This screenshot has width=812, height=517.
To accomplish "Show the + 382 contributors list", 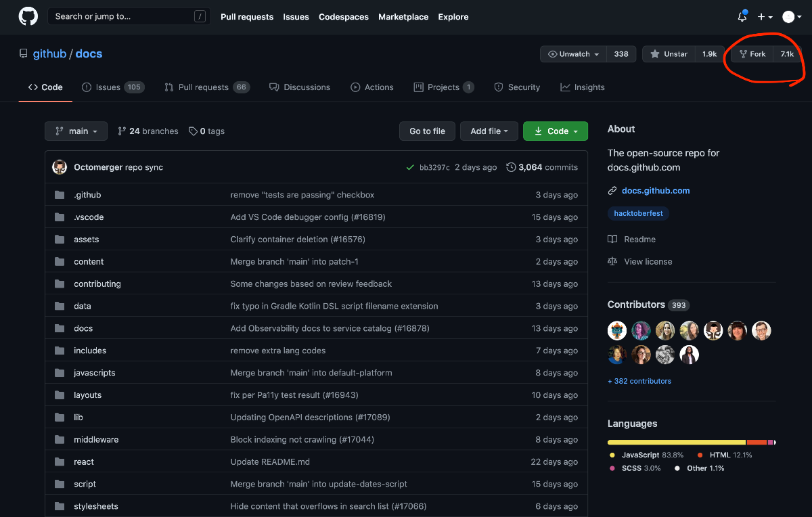I will point(639,382).
